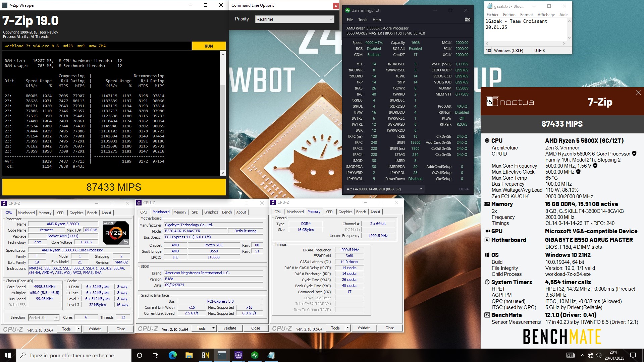Screen dimensions: 644x362
Task: Open the taskbar clock and date
Action: pos(614,355)
